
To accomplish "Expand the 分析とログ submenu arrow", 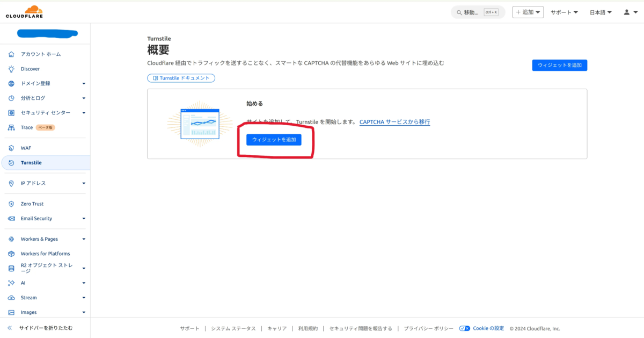I will point(84,98).
